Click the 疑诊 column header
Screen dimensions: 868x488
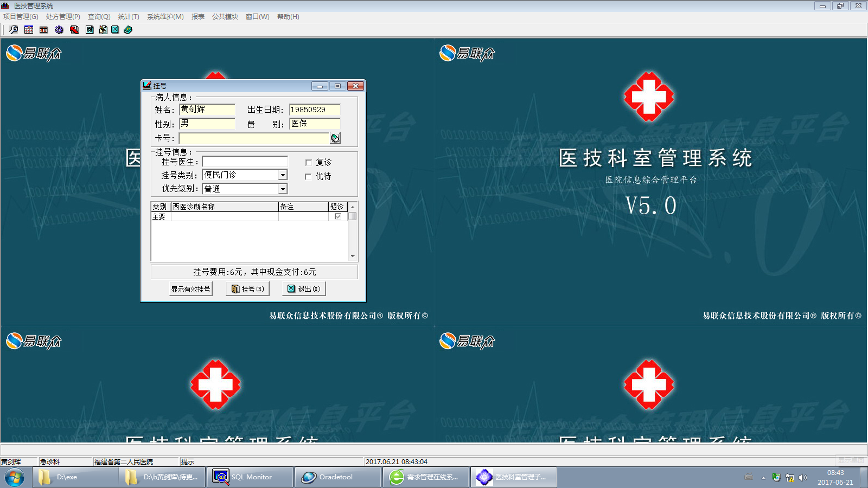pyautogui.click(x=337, y=207)
